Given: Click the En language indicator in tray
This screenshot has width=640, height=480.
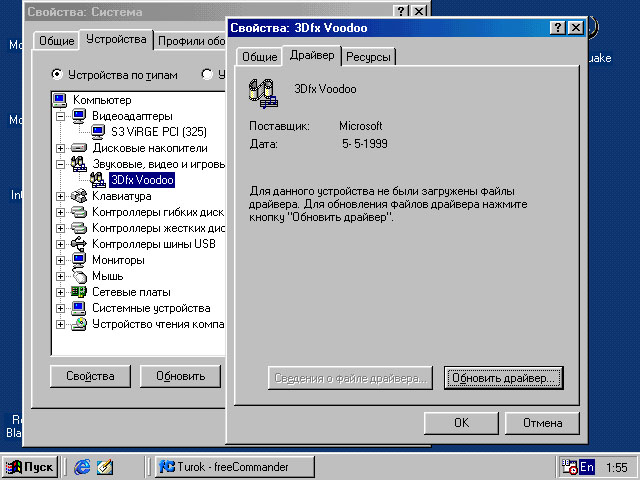Looking at the screenshot, I should (x=587, y=467).
